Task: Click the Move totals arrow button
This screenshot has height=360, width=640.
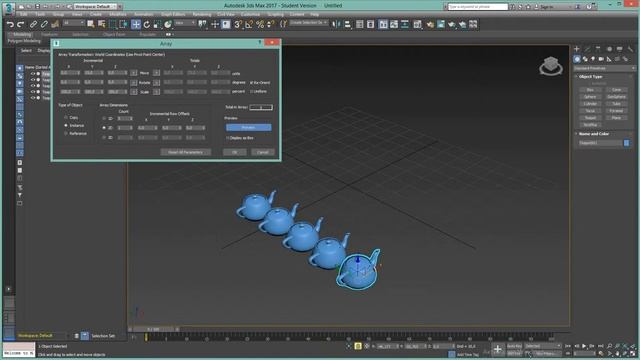Action: point(156,73)
